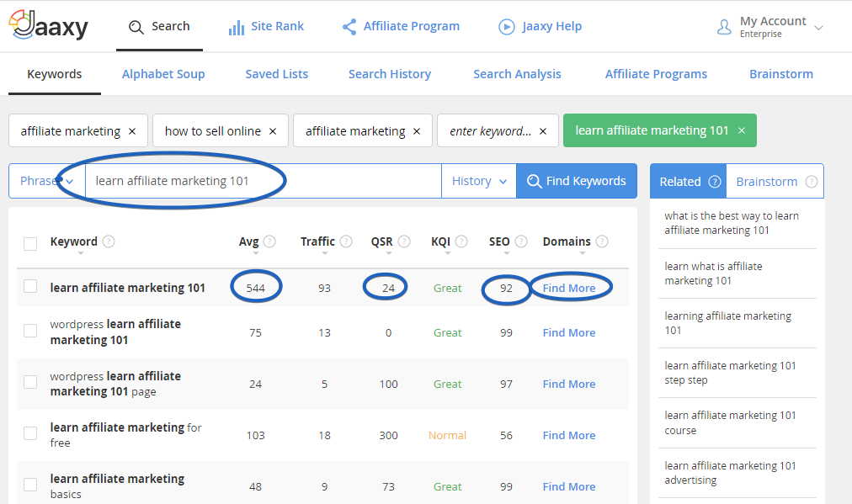Expand the My Account dropdown chevron
This screenshot has height=504, width=852.
tap(818, 28)
